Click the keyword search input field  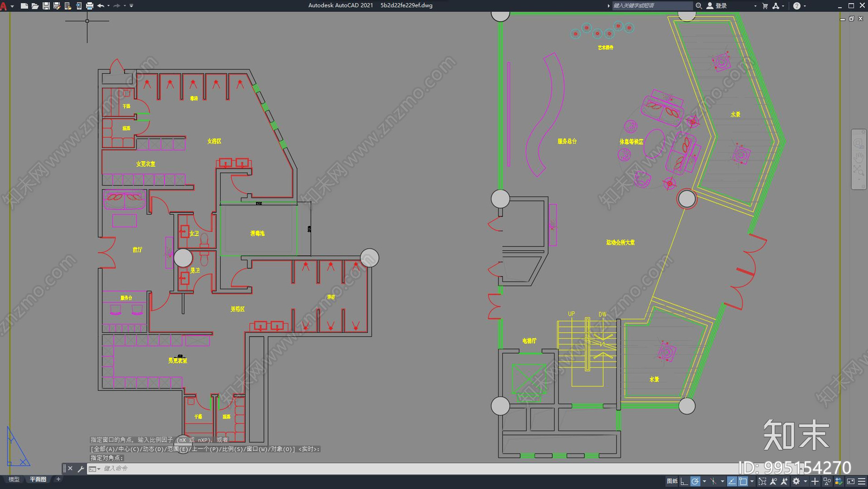(x=653, y=5)
